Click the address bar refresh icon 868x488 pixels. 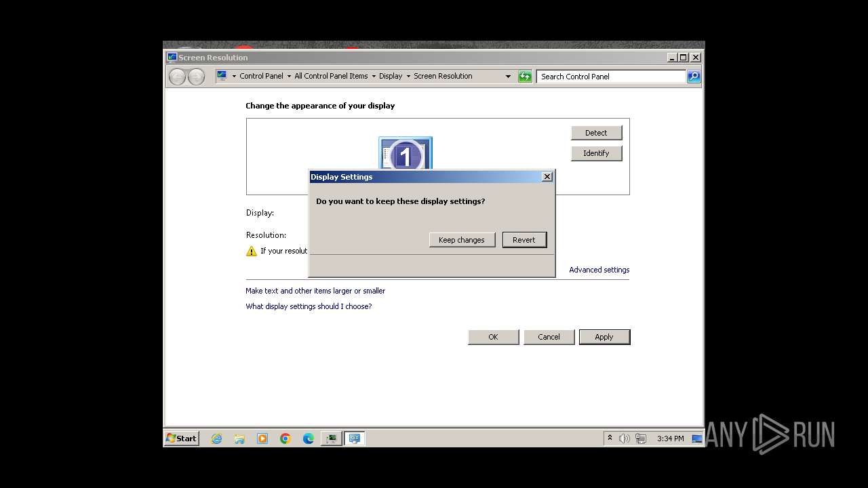point(525,77)
